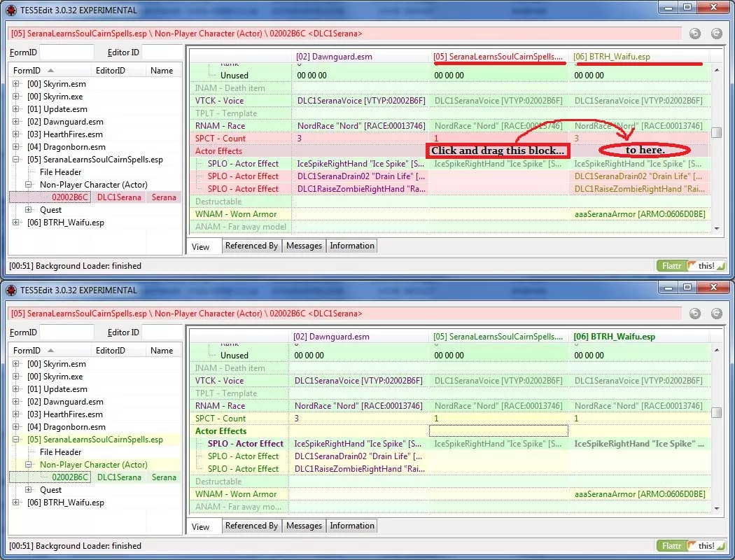Expand Dawnguard.esm in the top window tree
The image size is (735, 560).
pos(16,122)
